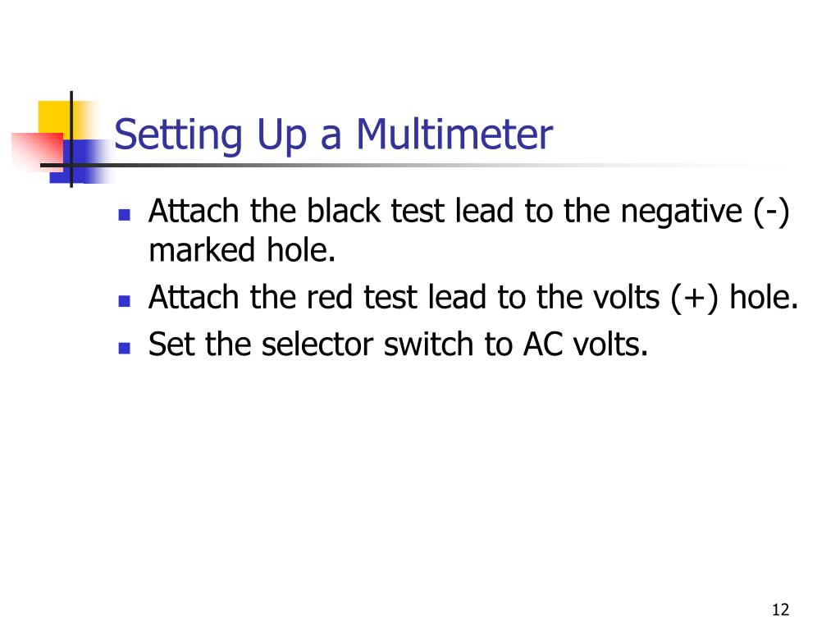Viewport: 840px width, 630px height.
Task: Click the word 'Setting' in the title
Action: pyautogui.click(x=178, y=135)
